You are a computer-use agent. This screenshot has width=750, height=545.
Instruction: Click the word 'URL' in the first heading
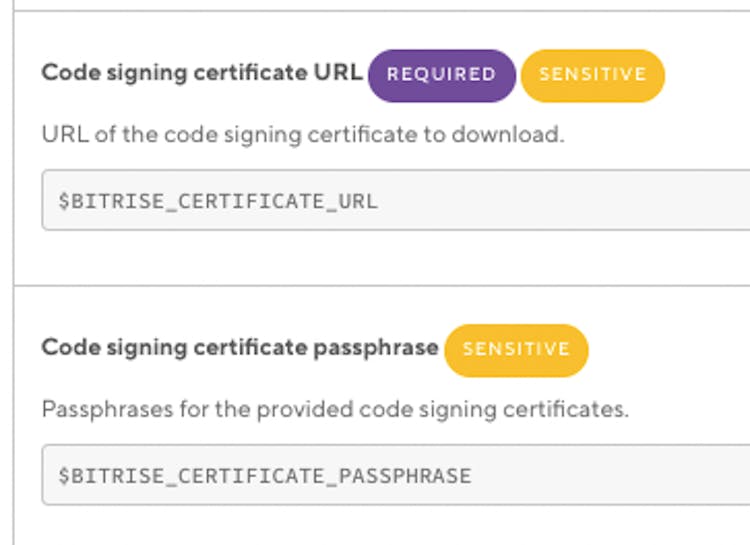point(341,74)
